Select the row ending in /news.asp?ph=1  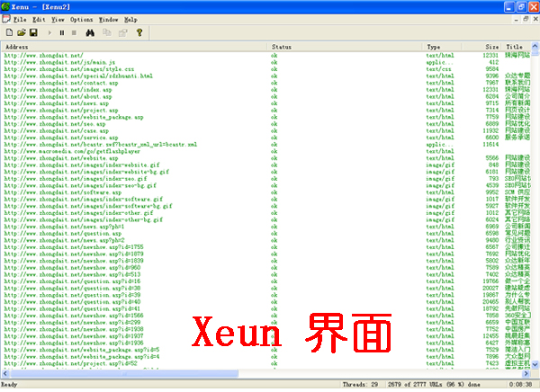[267, 227]
